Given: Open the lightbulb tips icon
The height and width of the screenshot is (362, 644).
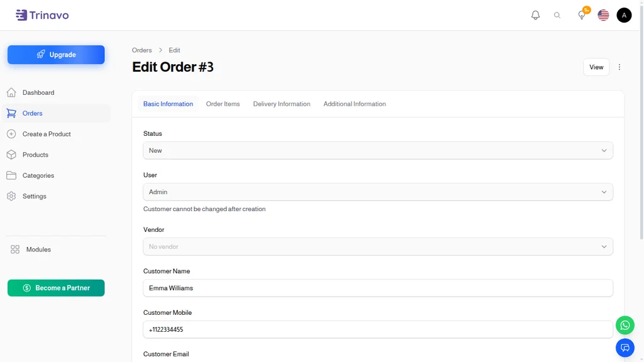Looking at the screenshot, I should pyautogui.click(x=582, y=15).
